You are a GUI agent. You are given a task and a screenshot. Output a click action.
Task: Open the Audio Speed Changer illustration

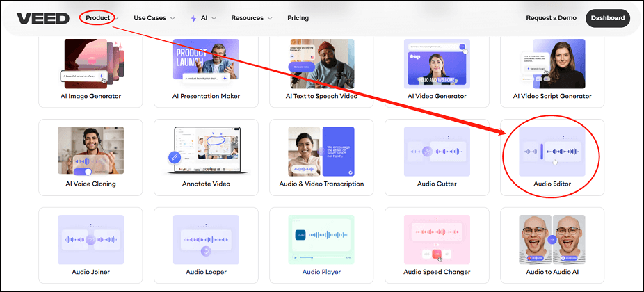coord(437,239)
